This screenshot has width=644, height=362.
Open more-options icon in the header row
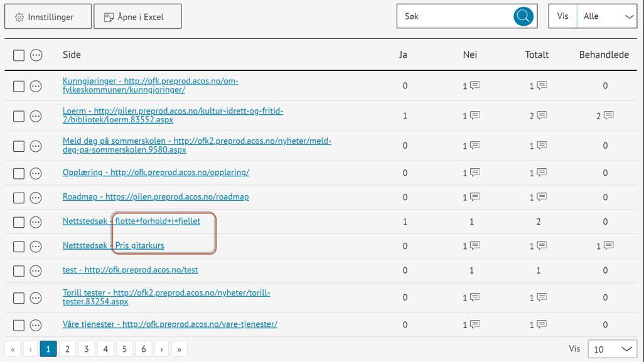(x=36, y=55)
